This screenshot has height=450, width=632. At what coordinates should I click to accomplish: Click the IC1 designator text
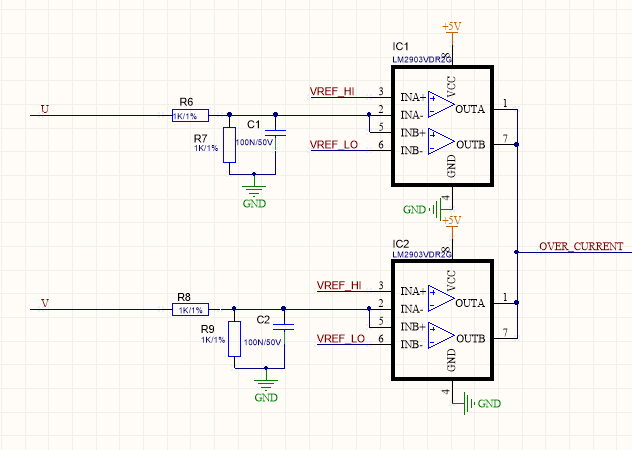point(400,46)
